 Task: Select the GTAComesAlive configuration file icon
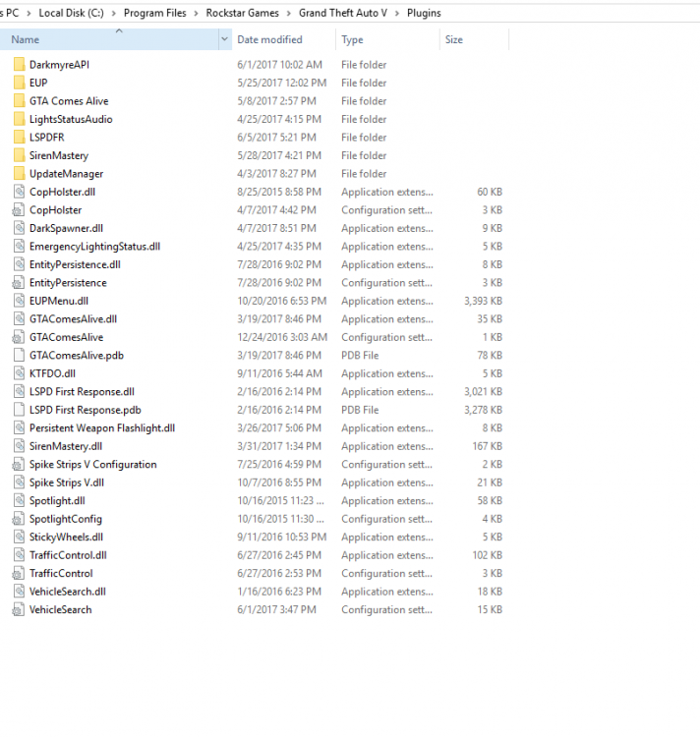click(19, 337)
